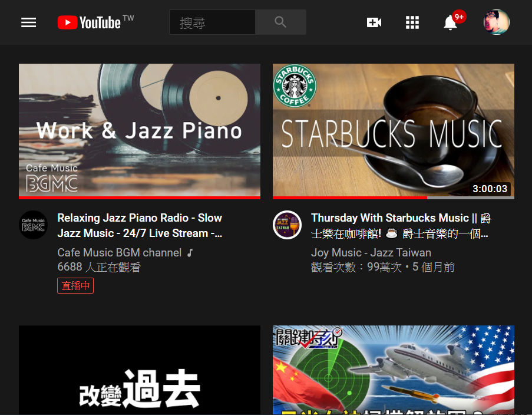Open 'Relaxing Jazz Piano Radio' video title
The image size is (532, 415).
click(x=140, y=226)
